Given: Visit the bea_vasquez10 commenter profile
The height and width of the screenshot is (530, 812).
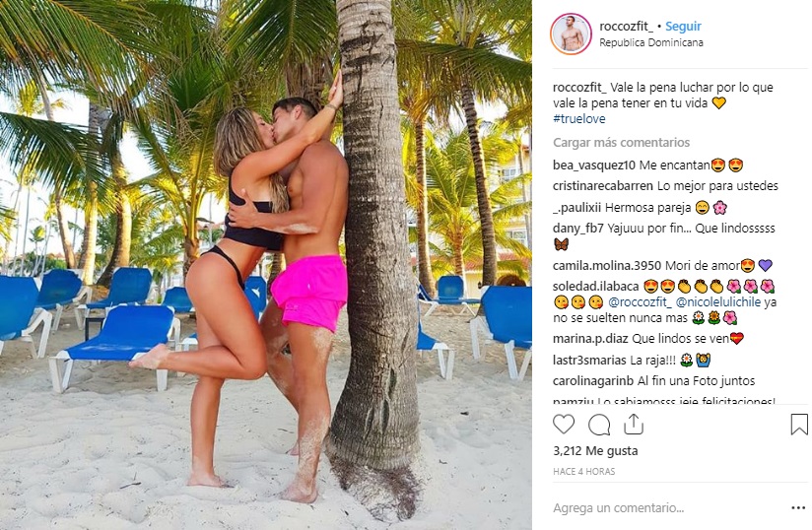Looking at the screenshot, I should [594, 166].
